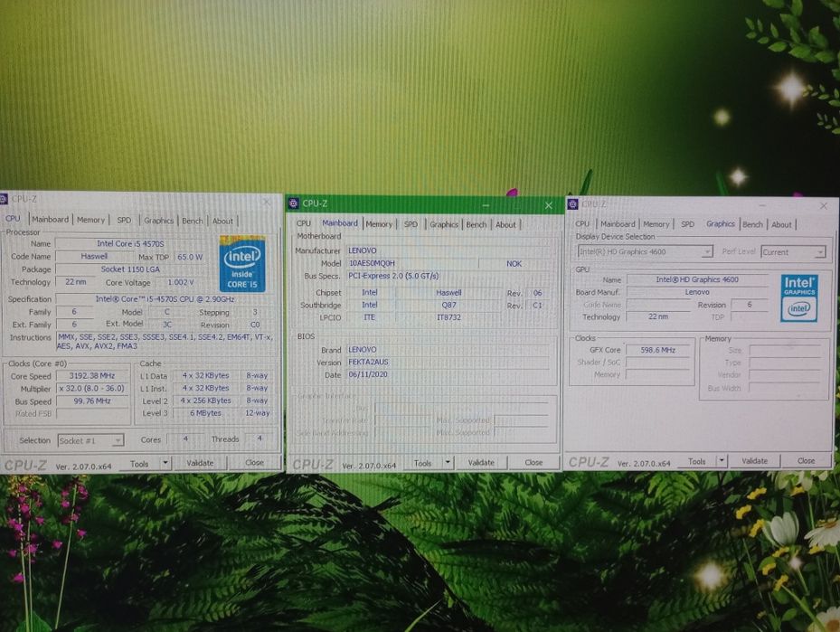
Task: Click GFX Core value 598.6 MHz
Action: pos(658,350)
